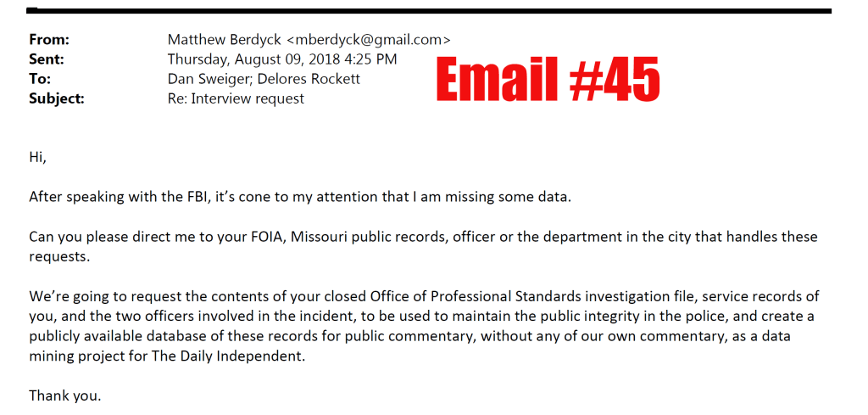The width and height of the screenshot is (868, 415).
Task: Click recipient Dan Sweiger in To field
Action: coord(207,79)
